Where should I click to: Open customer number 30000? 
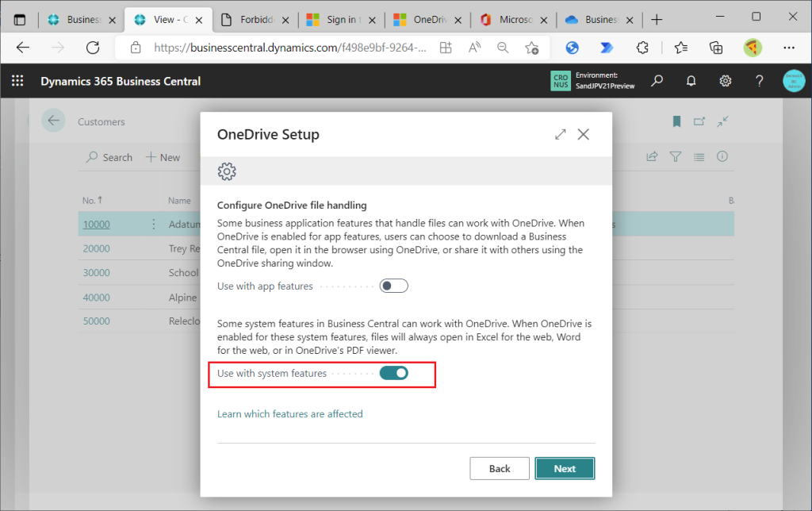[x=96, y=273]
